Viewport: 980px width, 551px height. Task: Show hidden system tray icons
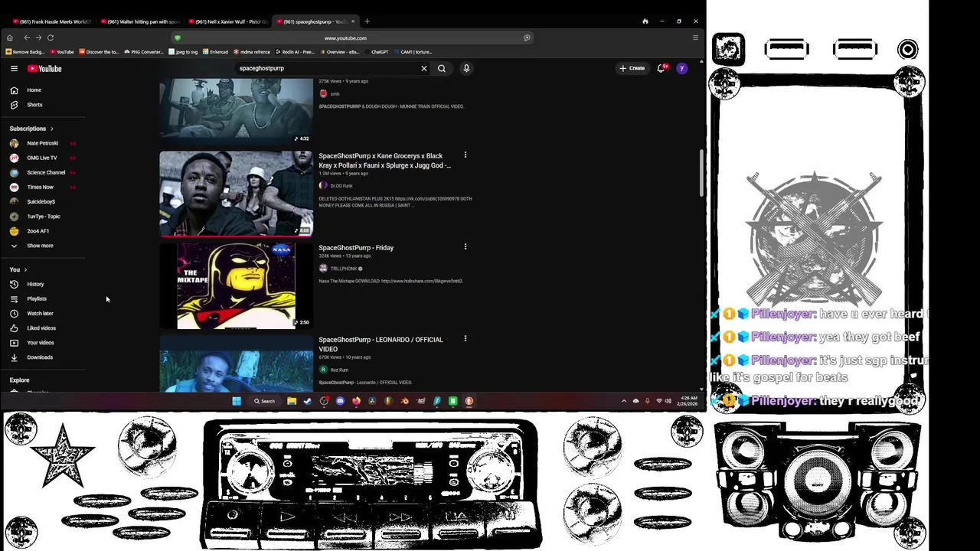624,401
